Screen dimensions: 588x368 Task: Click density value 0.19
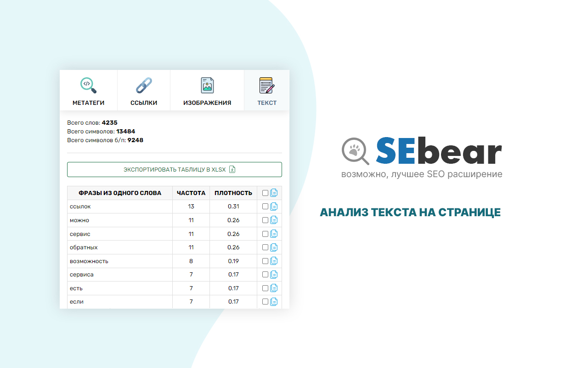[x=233, y=261]
